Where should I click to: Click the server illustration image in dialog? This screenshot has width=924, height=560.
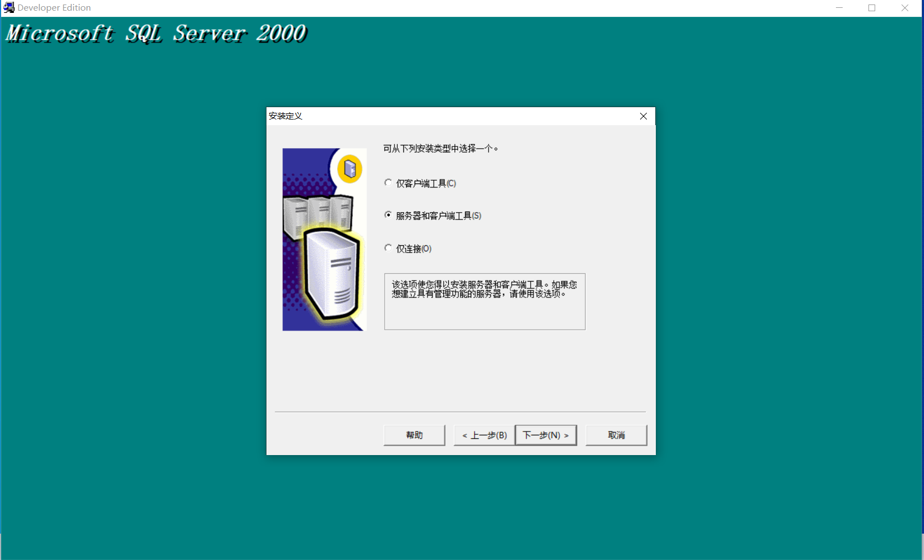[x=324, y=240]
